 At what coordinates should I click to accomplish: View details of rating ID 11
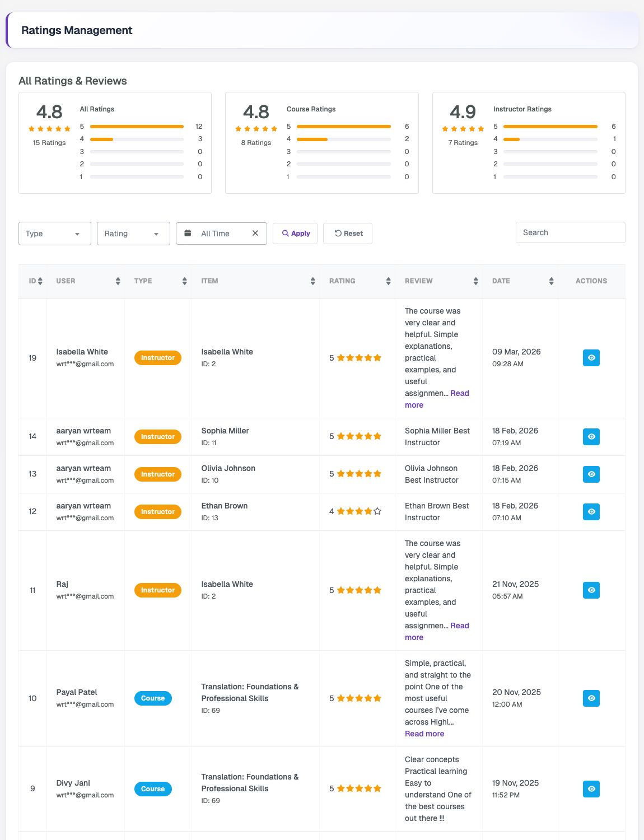pos(591,590)
